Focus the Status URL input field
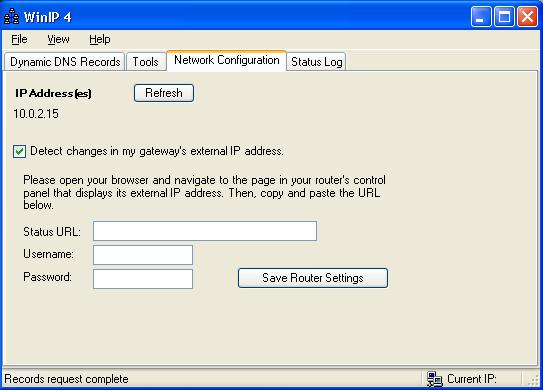Viewport: 543px width, 390px height. 205,231
